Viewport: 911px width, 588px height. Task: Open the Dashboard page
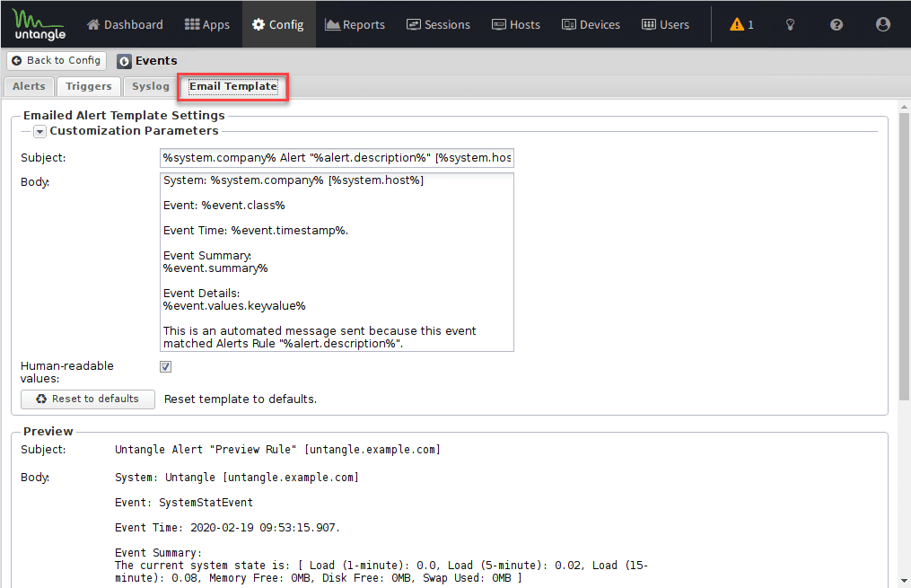click(x=125, y=24)
